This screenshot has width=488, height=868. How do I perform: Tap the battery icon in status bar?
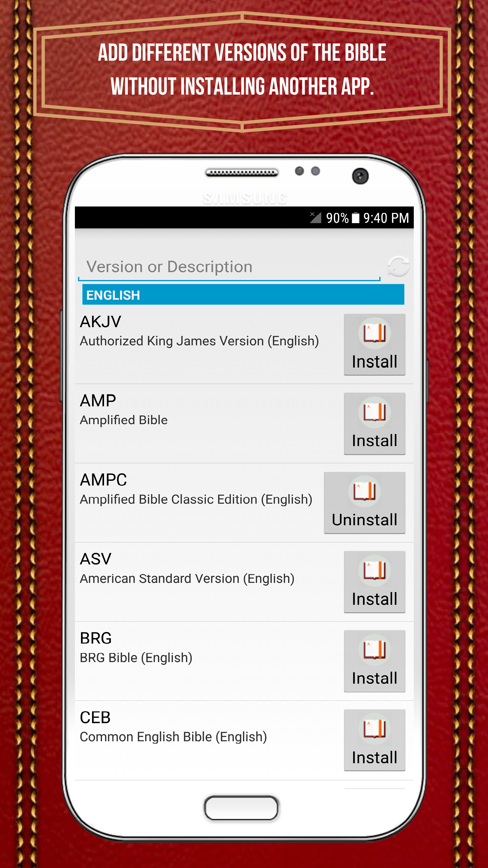(x=355, y=218)
